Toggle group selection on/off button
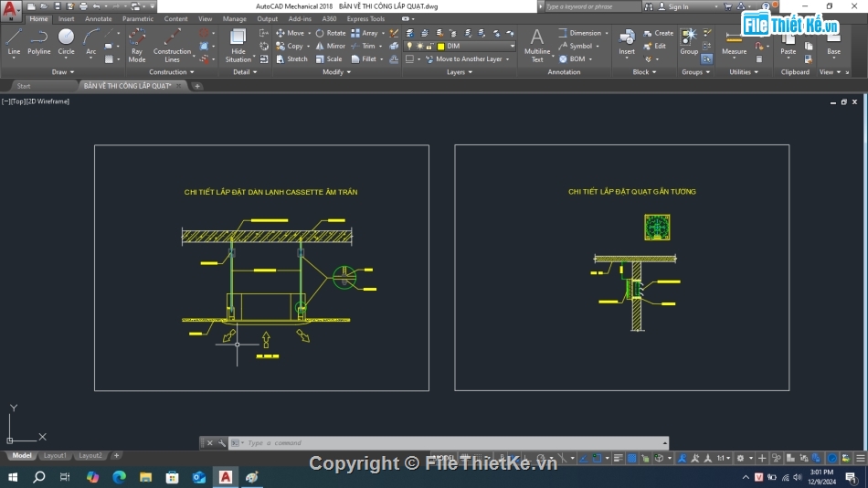 click(x=707, y=58)
